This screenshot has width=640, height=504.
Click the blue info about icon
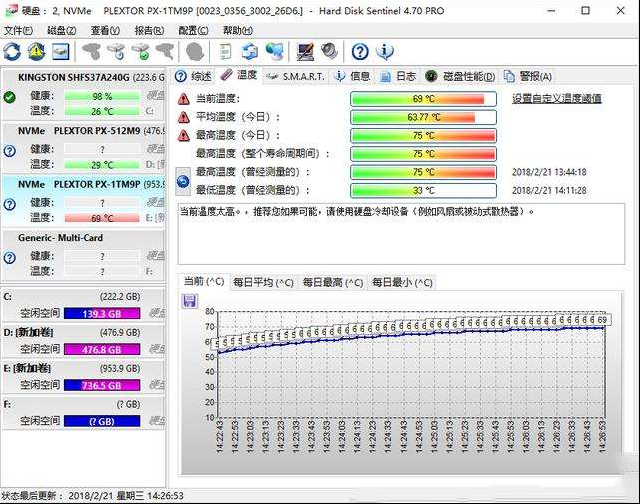[x=384, y=52]
